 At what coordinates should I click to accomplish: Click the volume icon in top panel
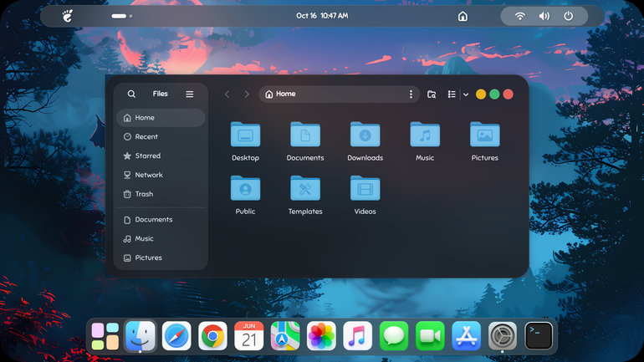(x=544, y=16)
